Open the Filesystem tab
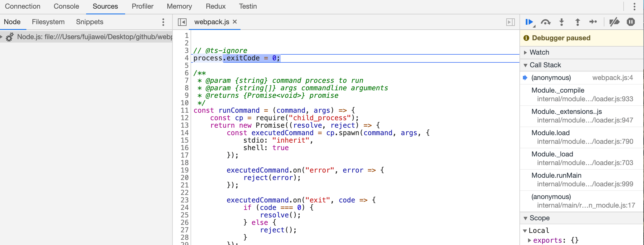 tap(48, 22)
